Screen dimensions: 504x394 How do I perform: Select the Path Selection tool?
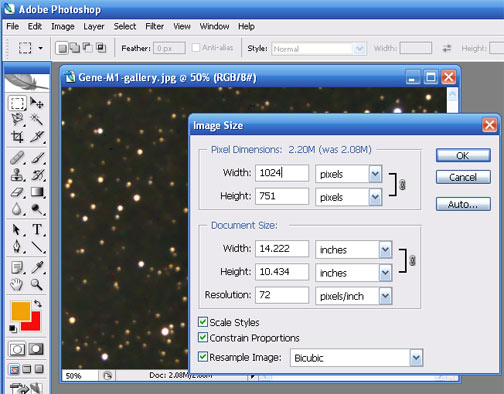pyautogui.click(x=17, y=230)
